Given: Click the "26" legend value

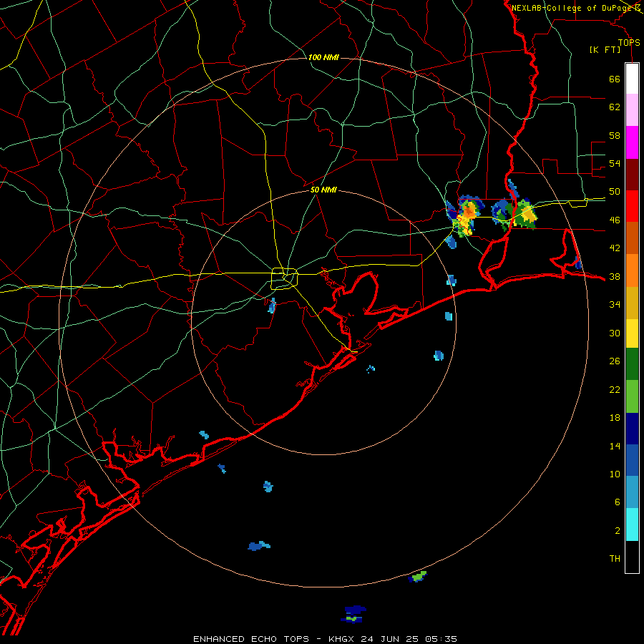Looking at the screenshot, I should coord(615,361).
